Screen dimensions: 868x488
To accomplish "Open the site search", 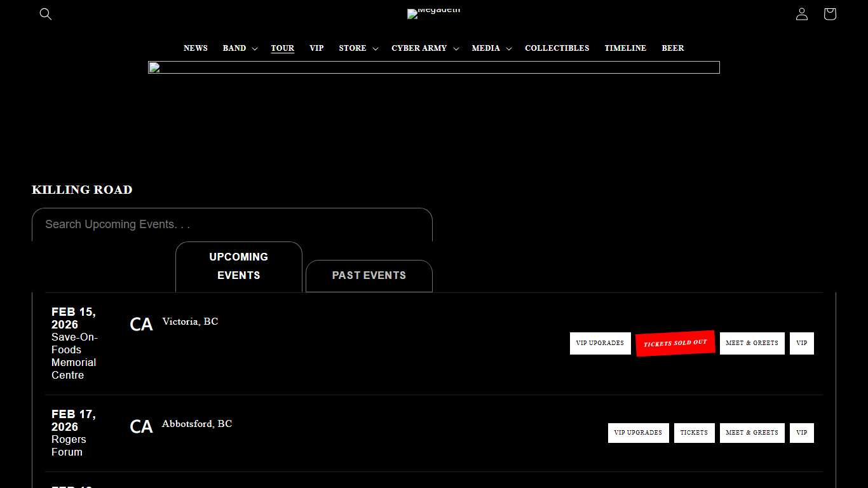I will coord(45,14).
